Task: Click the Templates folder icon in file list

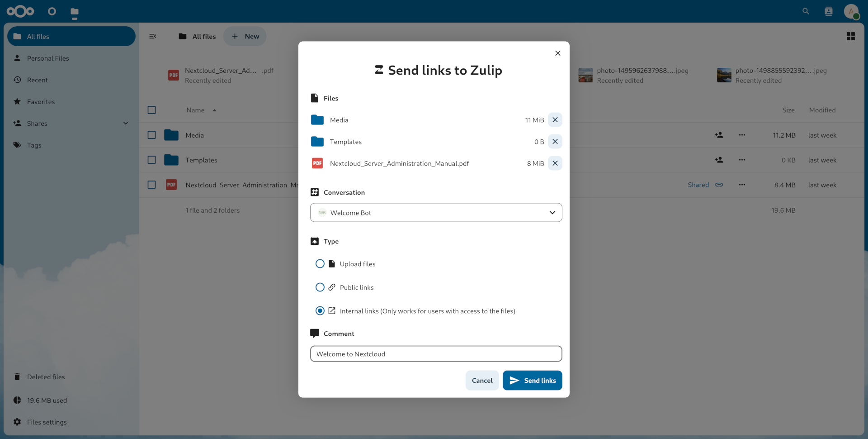Action: 171,160
